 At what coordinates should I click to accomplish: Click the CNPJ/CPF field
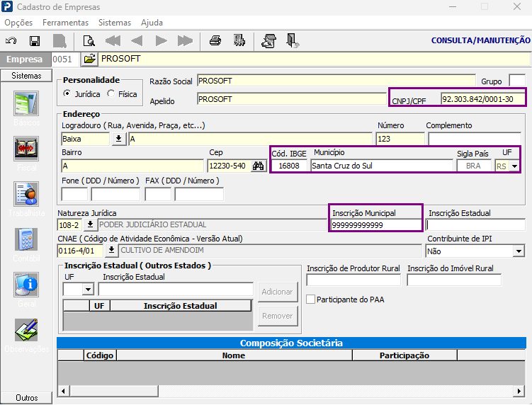point(482,99)
